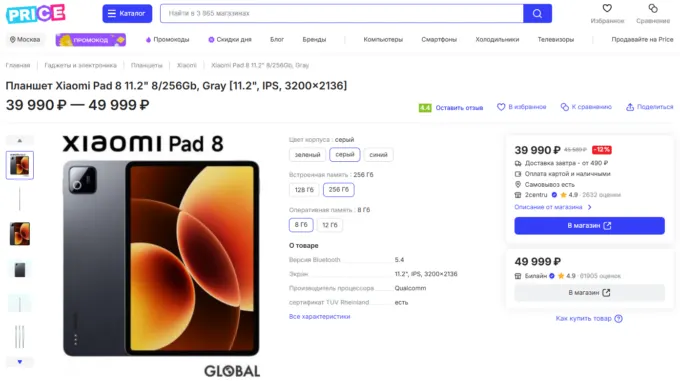Click the Price logo
The height and width of the screenshot is (390, 680).
[36, 13]
